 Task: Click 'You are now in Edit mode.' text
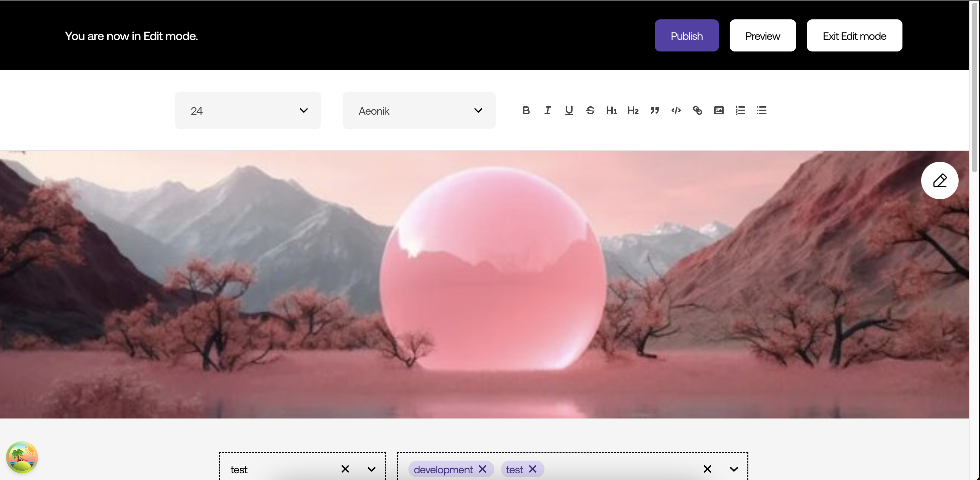[x=131, y=36]
